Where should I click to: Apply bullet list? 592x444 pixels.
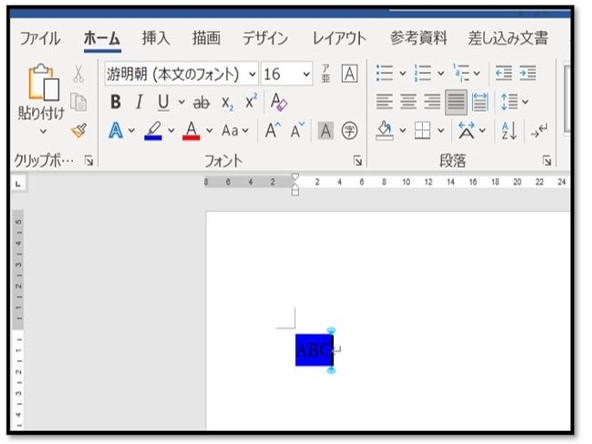coord(384,73)
